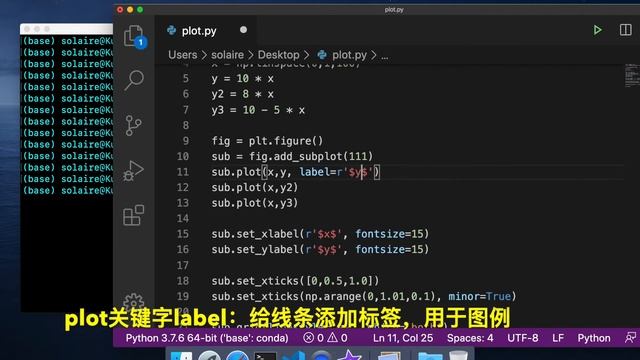Open the Users breadcrumb
Image resolution: width=640 pixels, height=360 pixels.
click(x=182, y=55)
